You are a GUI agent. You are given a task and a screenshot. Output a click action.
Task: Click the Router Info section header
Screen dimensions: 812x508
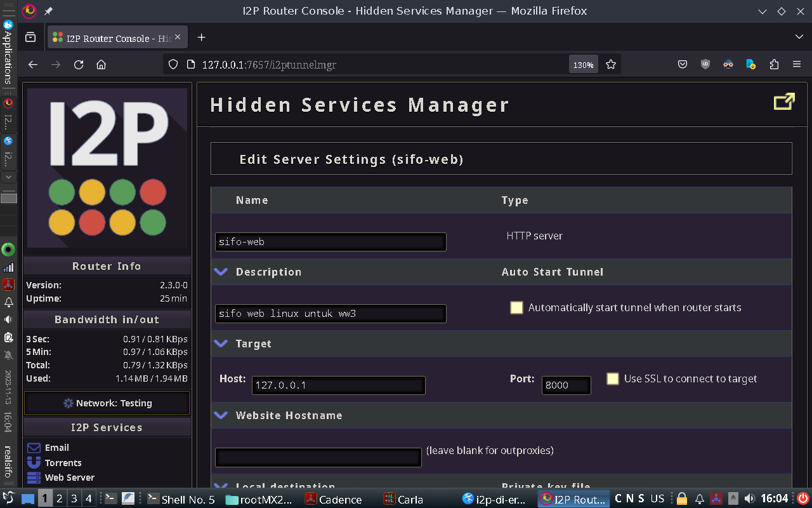tap(107, 266)
